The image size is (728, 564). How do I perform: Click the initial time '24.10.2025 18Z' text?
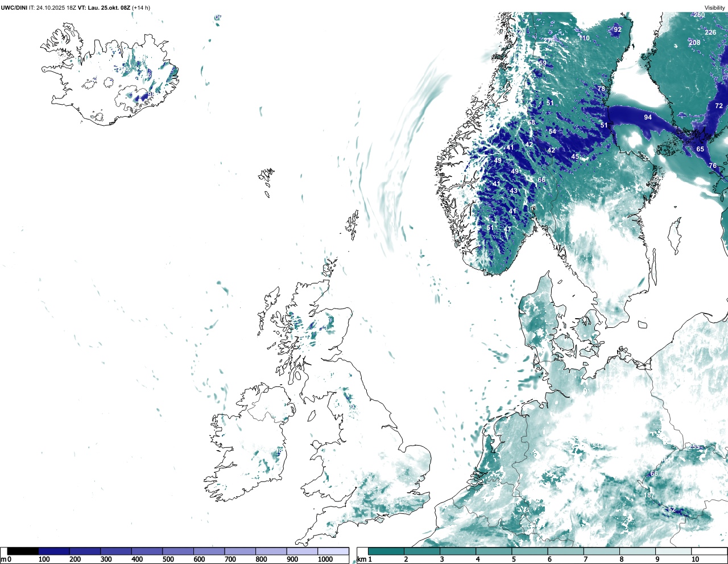coord(56,7)
